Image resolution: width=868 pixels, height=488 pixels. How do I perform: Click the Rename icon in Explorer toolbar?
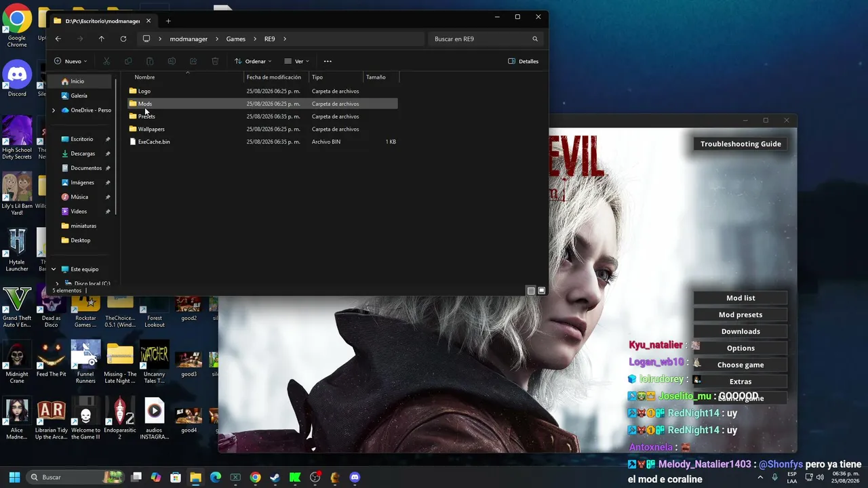coord(172,61)
